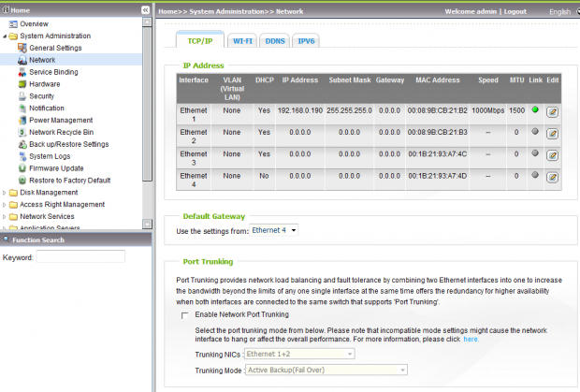
Task: Open the Trunking Mode dropdown
Action: (326, 370)
